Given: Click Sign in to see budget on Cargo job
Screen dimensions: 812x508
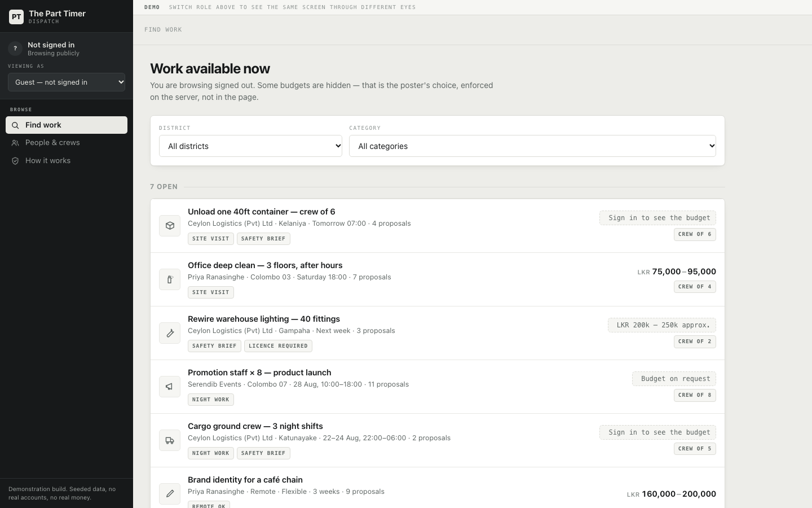Looking at the screenshot, I should [x=657, y=432].
